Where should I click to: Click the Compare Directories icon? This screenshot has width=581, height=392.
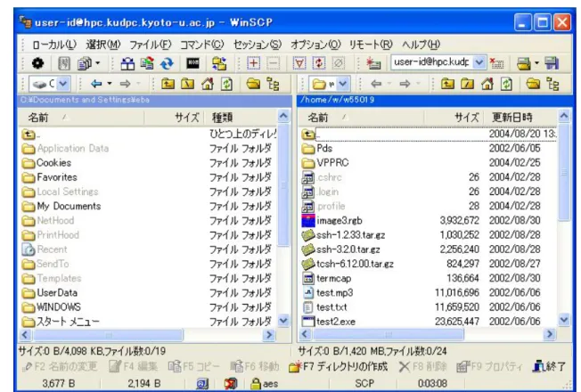pos(127,63)
